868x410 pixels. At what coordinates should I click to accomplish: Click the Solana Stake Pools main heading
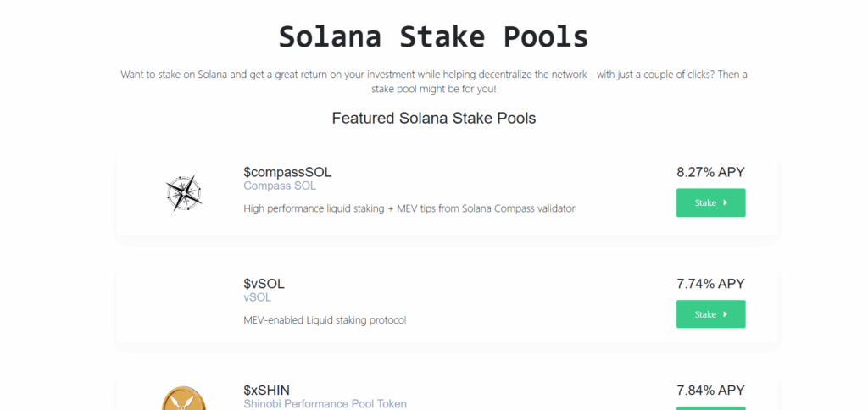(x=433, y=37)
